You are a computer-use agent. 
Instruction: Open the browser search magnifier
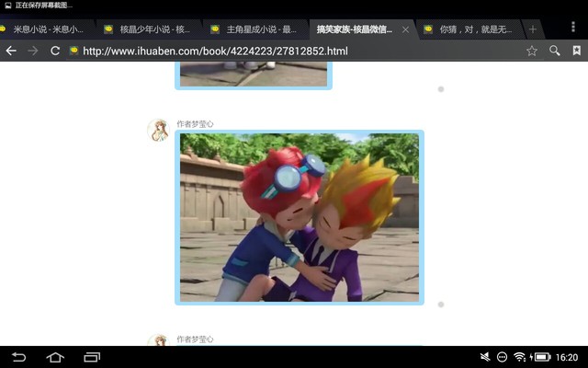[555, 51]
